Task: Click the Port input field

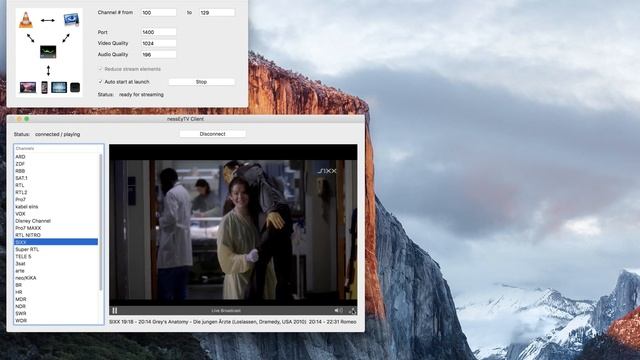Action: click(158, 32)
